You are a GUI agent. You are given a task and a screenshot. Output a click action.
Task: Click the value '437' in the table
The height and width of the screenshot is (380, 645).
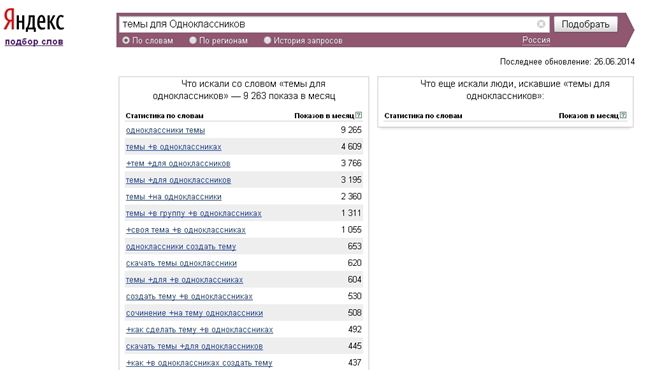(x=355, y=363)
